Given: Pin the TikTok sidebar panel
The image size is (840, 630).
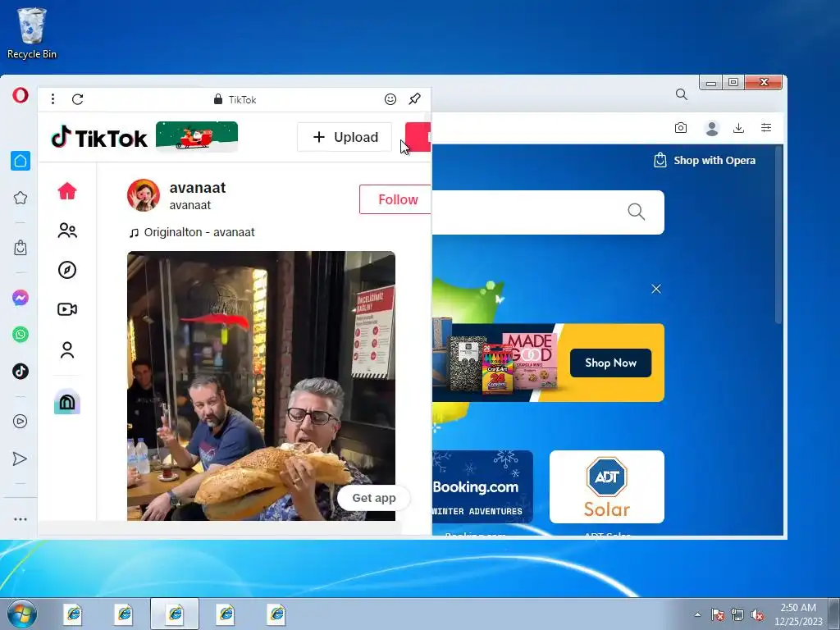Looking at the screenshot, I should pyautogui.click(x=414, y=98).
